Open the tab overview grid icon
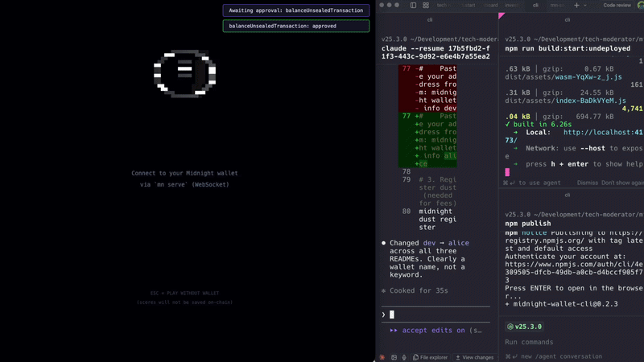The width and height of the screenshot is (644, 362). [426, 6]
